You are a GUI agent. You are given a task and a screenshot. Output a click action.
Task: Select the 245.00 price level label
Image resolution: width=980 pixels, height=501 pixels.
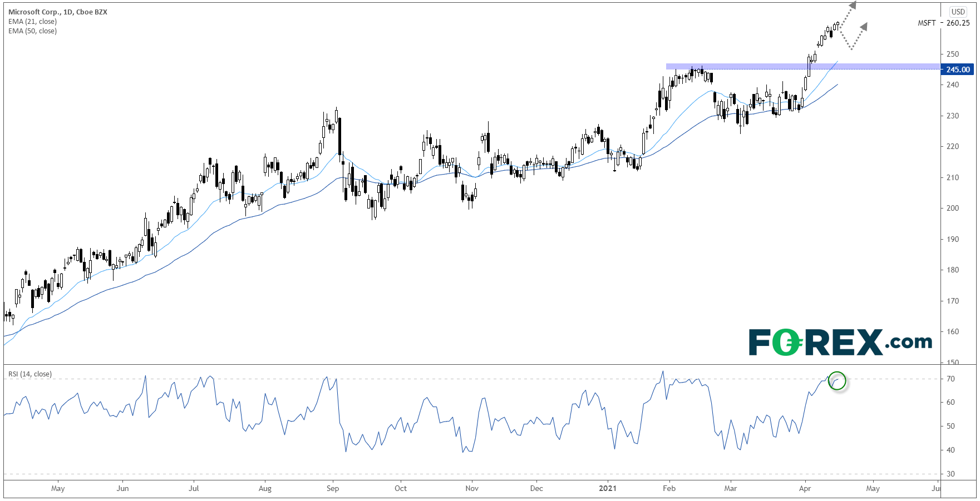point(957,70)
